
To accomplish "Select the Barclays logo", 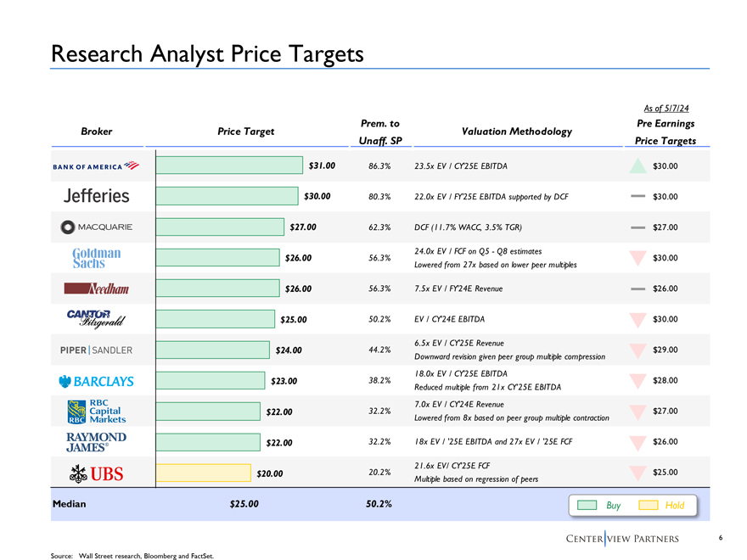I will 97,380.
